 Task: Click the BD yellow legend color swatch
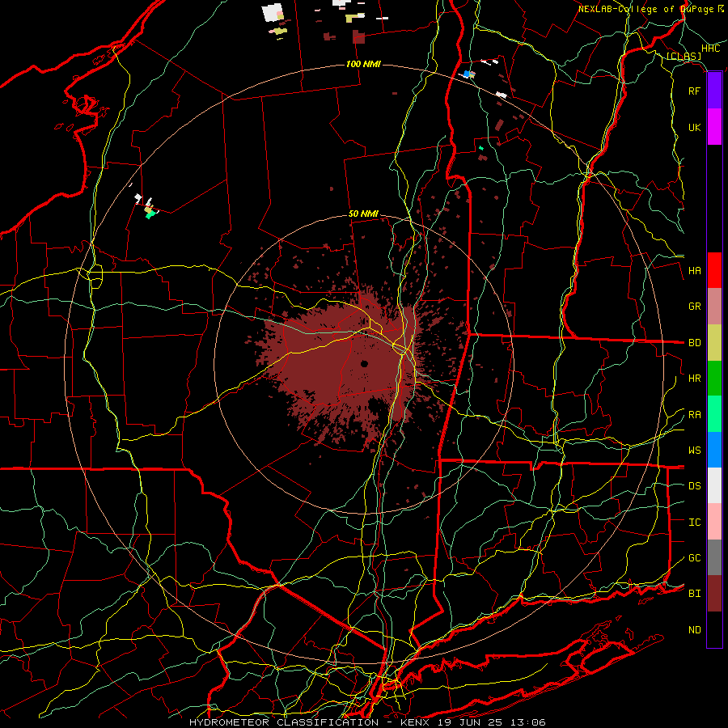[x=714, y=343]
